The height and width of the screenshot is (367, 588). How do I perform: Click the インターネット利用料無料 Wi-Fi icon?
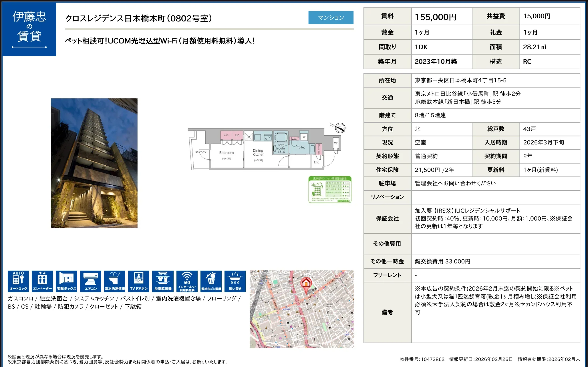pos(186,281)
